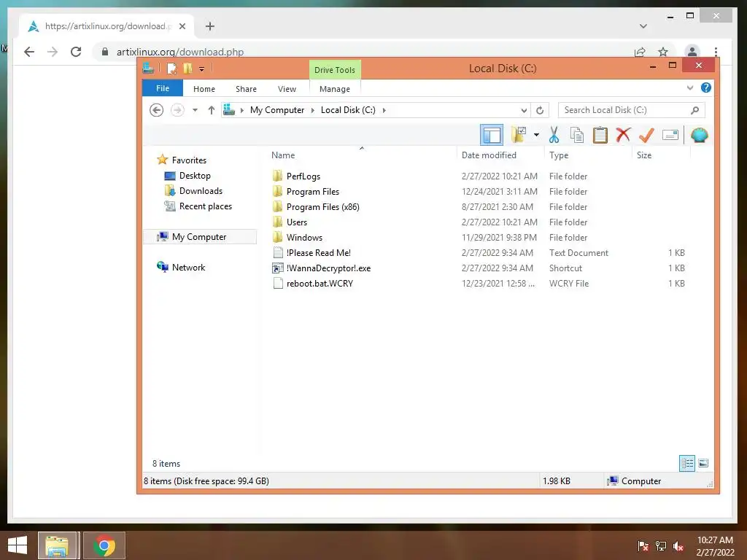Expand the ribbon with chevron arrow
Image resolution: width=747 pixels, height=560 pixels.
(690, 88)
